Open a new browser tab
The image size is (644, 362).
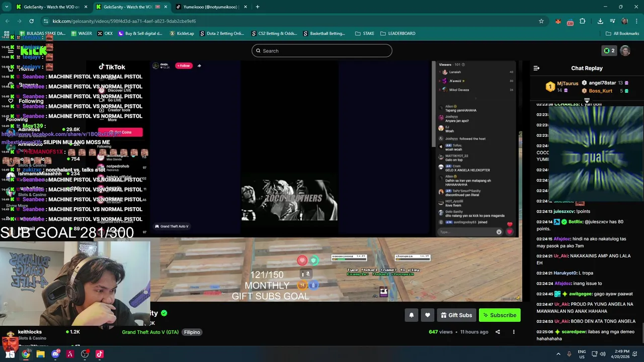coord(258,7)
